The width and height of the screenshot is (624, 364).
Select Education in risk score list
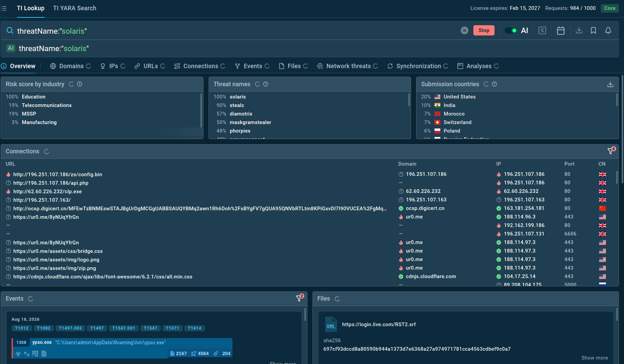click(x=33, y=97)
